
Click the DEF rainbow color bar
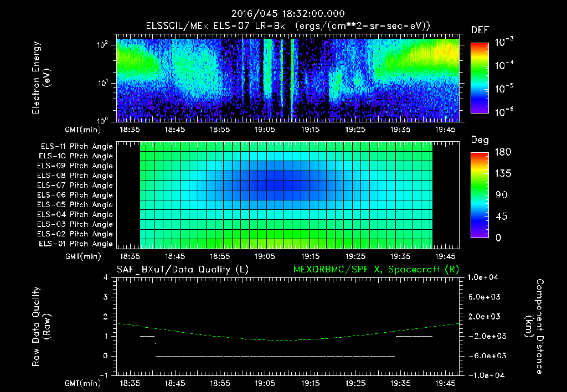[480, 78]
